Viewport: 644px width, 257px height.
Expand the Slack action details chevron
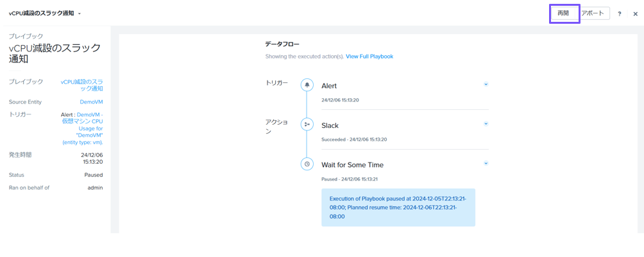(486, 123)
